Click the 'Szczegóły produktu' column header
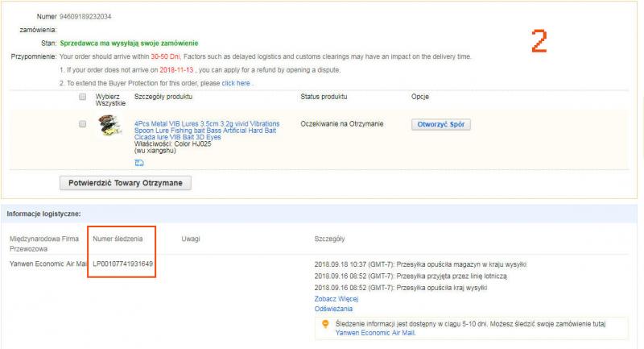Viewport: 644px width, 349px height. [x=163, y=97]
